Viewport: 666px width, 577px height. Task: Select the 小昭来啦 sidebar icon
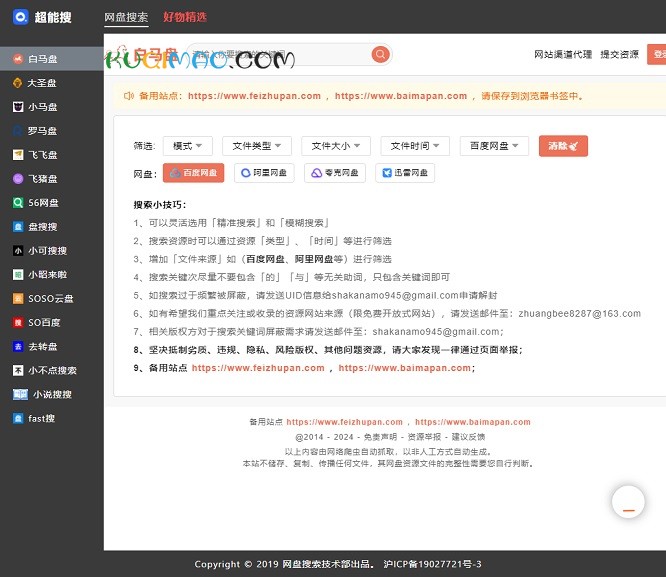pos(18,274)
